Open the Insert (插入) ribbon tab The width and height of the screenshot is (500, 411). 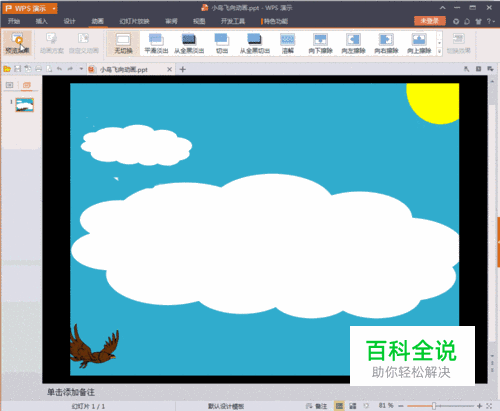[42, 21]
